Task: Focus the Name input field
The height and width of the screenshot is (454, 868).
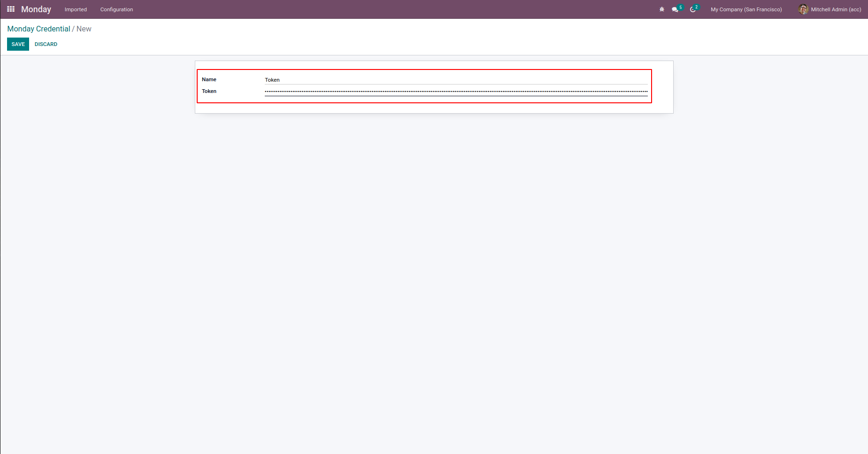Action: click(x=456, y=80)
